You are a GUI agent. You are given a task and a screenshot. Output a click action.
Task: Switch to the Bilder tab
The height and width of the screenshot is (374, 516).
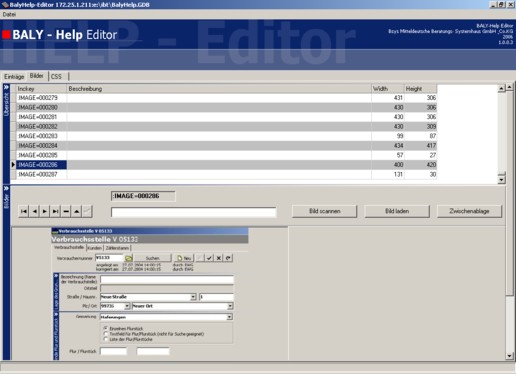click(37, 76)
